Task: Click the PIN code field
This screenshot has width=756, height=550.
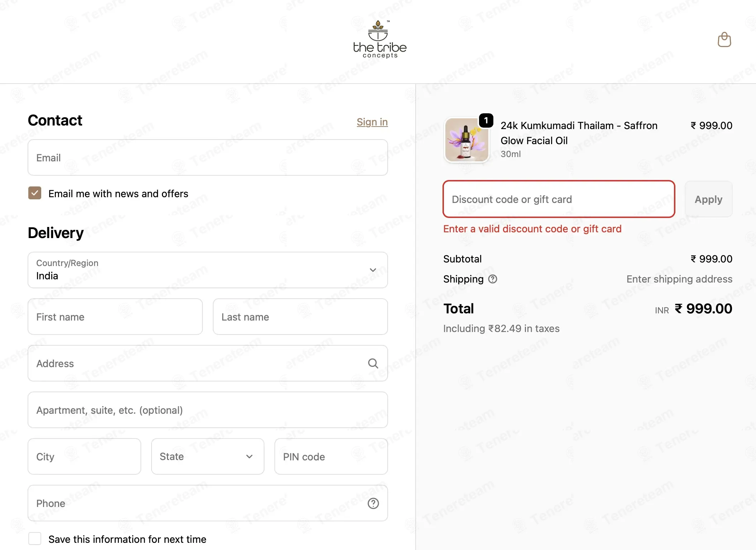Action: [x=331, y=456]
